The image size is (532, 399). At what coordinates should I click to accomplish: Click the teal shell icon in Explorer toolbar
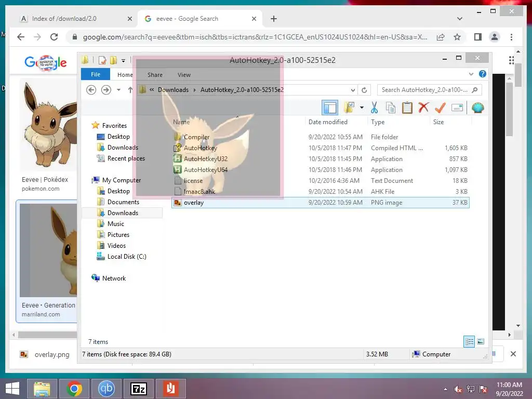tap(478, 108)
